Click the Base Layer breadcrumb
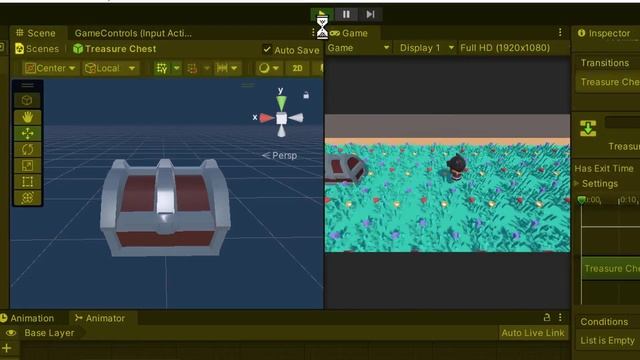This screenshot has width=640, height=360. coord(49,333)
